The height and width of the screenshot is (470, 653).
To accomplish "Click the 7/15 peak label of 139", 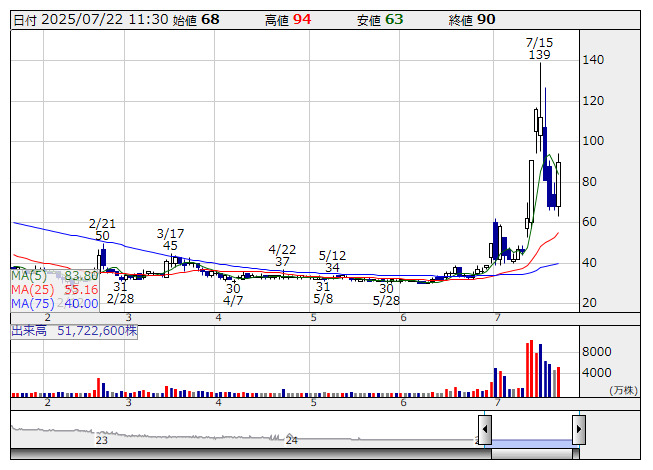I will [539, 49].
